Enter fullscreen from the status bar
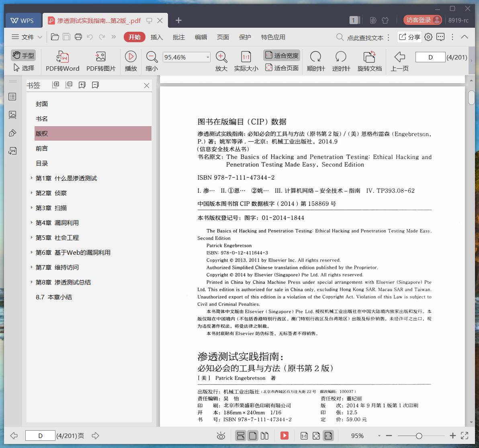The image size is (479, 448). 465,436
